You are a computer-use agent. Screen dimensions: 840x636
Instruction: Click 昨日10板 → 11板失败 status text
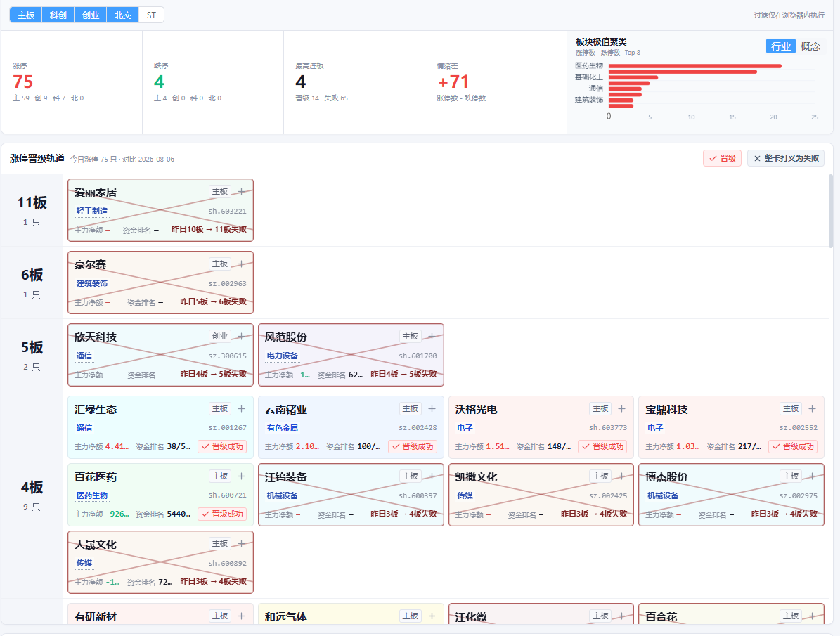tap(209, 229)
